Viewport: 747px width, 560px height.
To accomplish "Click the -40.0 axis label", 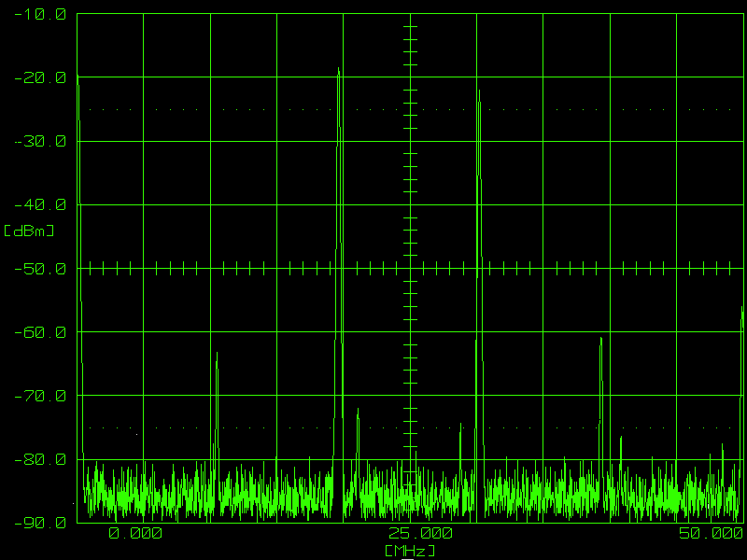I will (x=40, y=204).
